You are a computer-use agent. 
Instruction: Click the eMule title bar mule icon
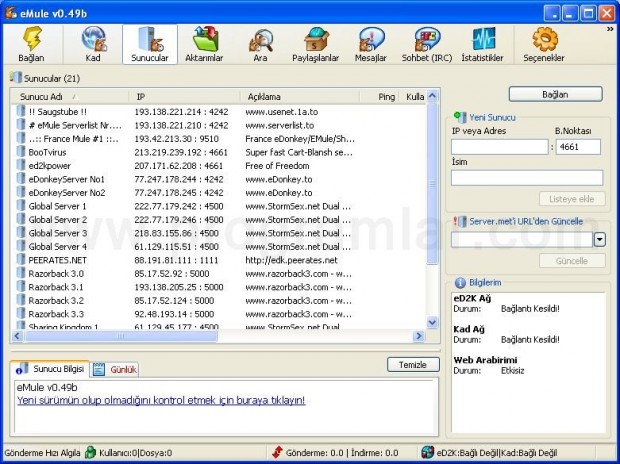click(x=11, y=13)
